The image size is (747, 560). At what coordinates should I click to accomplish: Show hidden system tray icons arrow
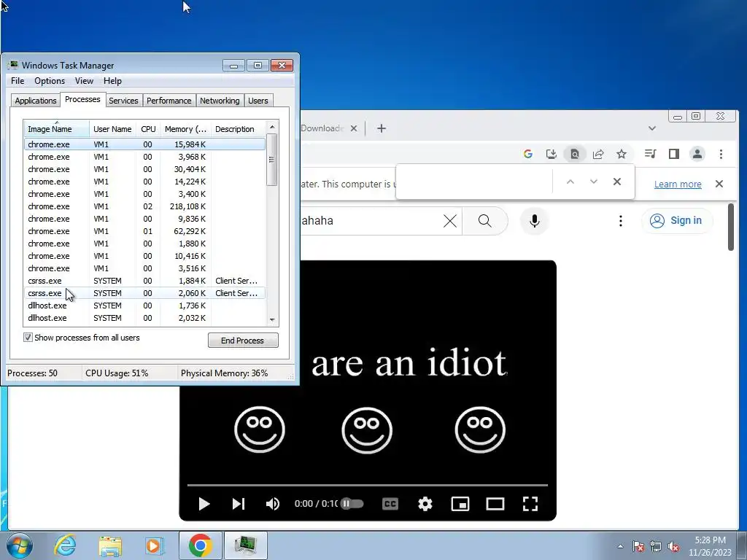click(x=620, y=546)
